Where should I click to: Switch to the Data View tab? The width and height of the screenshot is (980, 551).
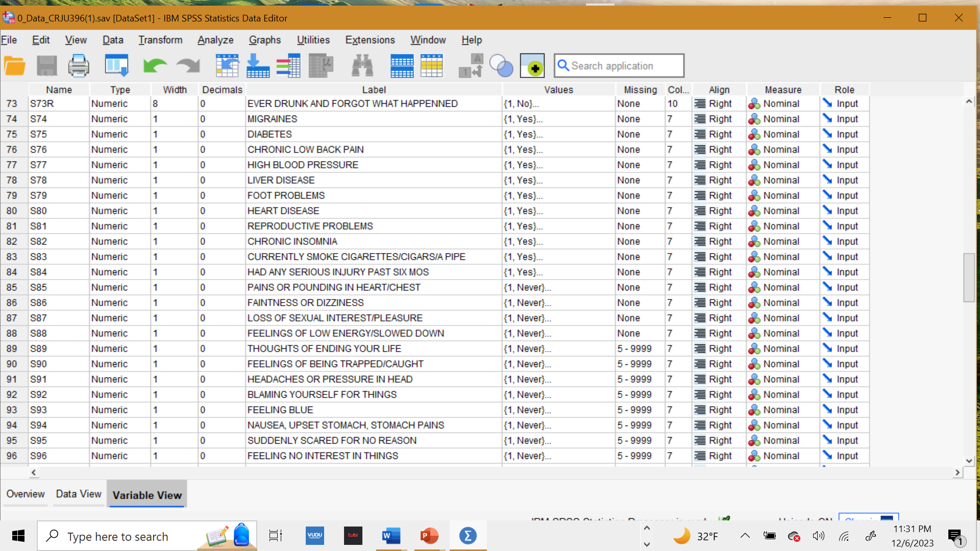(x=79, y=494)
